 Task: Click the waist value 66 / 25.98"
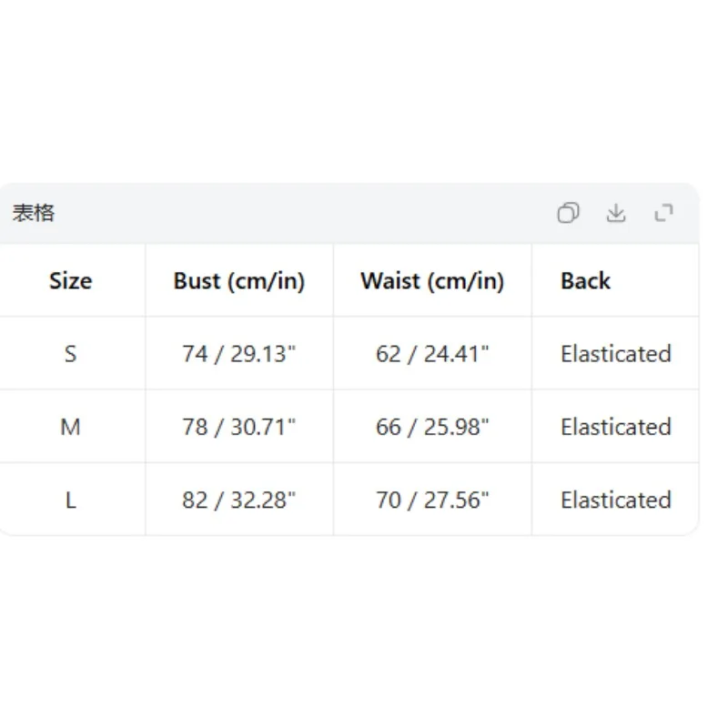coord(432,427)
